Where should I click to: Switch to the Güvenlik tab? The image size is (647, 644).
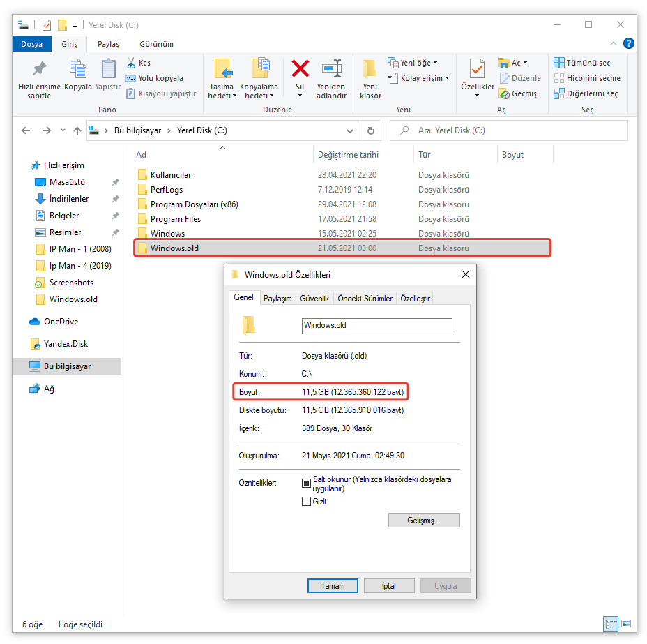tap(314, 299)
